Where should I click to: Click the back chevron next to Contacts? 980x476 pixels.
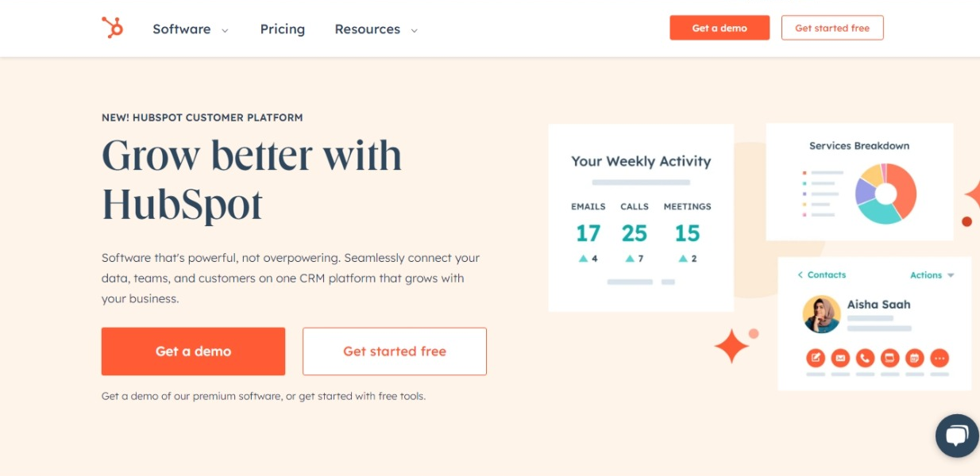(801, 274)
